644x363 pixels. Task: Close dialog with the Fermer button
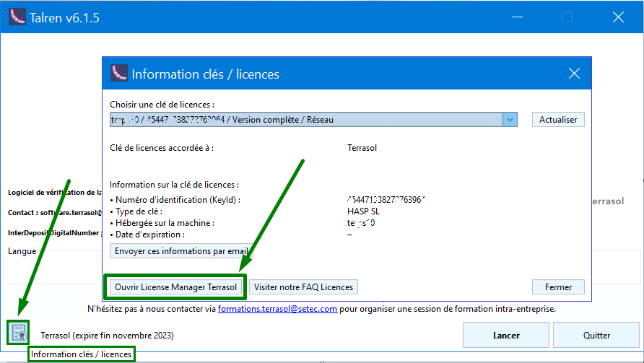coord(558,287)
